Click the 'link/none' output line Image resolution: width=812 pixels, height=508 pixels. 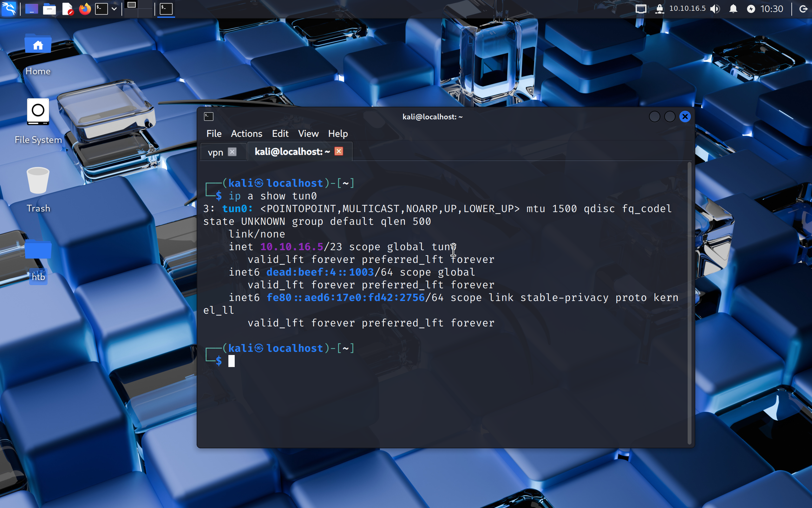pos(257,234)
